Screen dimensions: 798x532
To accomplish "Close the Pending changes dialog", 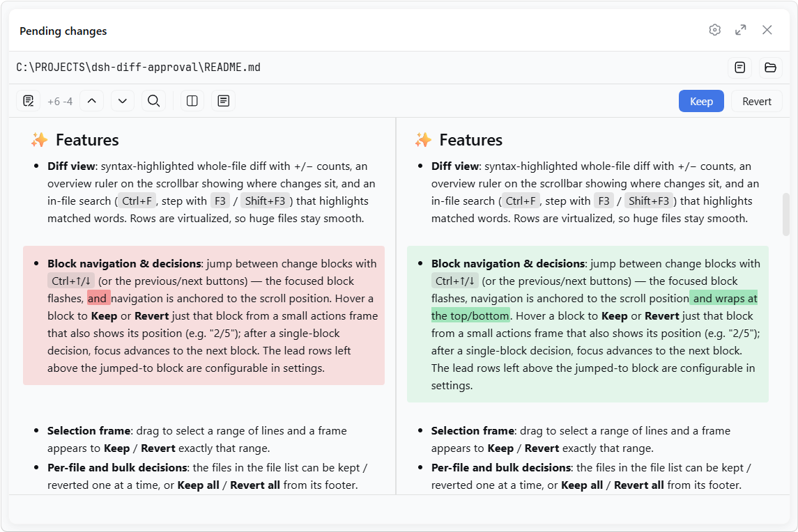I will (767, 30).
